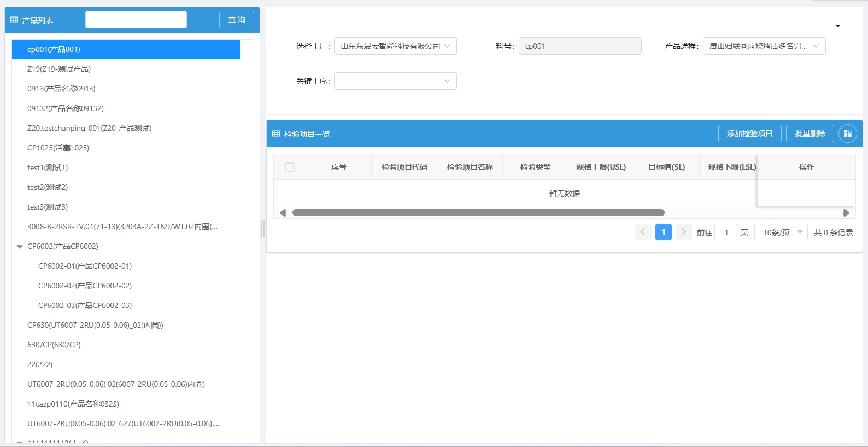Click the table icon beside 检验项目一览

tap(276, 133)
